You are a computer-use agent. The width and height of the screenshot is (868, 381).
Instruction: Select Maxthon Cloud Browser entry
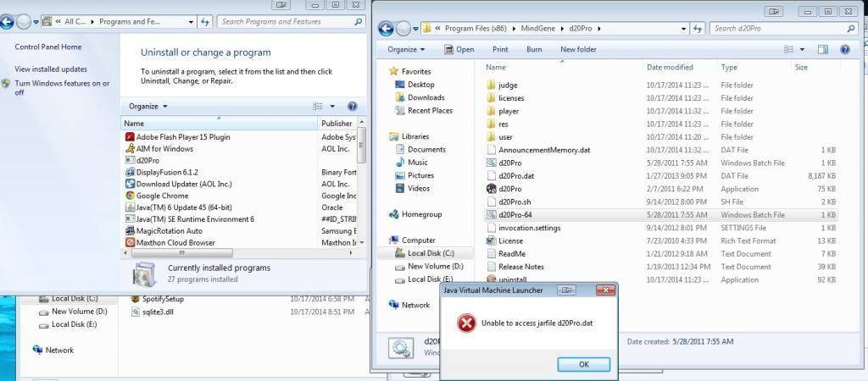coord(175,242)
